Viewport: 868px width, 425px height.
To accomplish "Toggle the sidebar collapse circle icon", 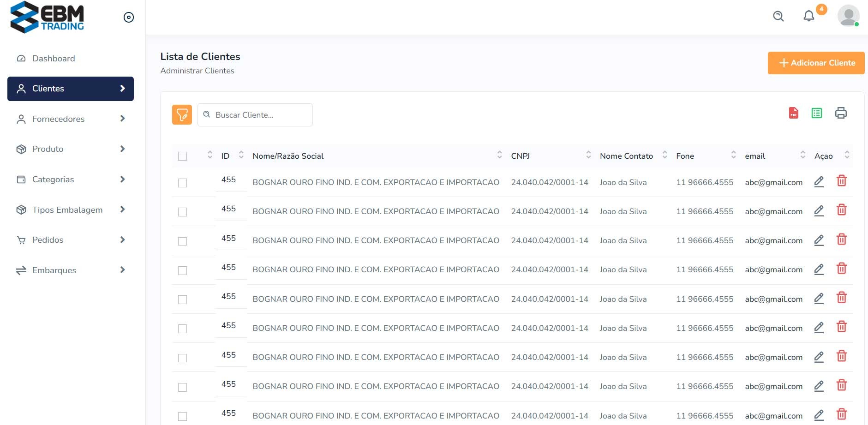I will point(129,18).
